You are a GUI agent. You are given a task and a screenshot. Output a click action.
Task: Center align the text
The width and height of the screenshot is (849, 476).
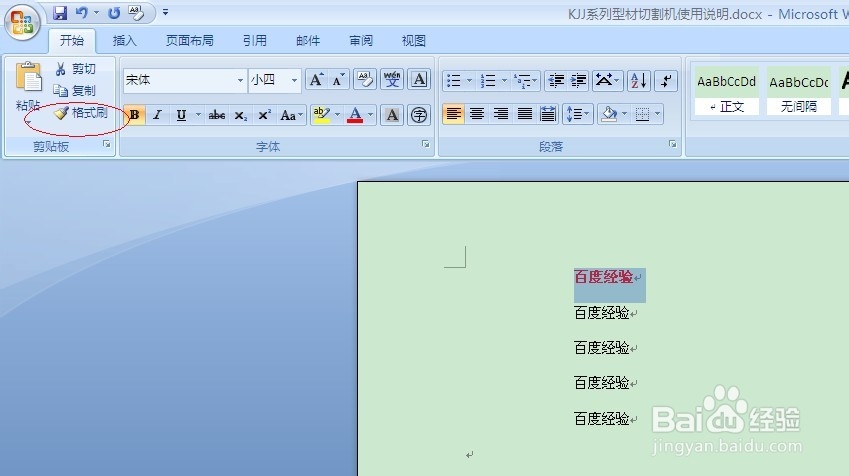click(x=476, y=114)
